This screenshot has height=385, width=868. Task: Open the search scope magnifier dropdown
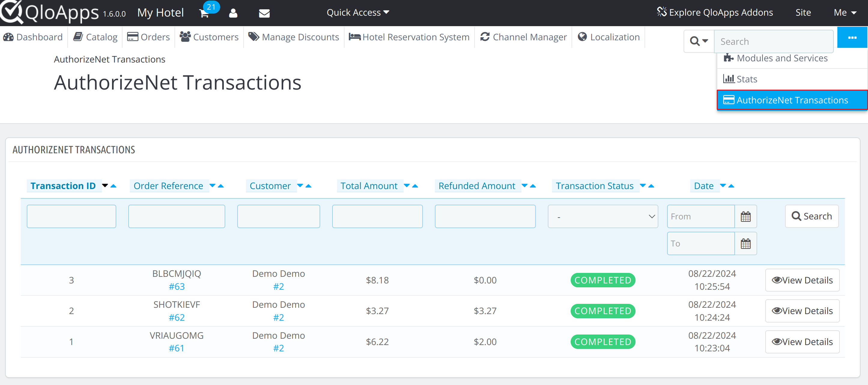pos(699,41)
